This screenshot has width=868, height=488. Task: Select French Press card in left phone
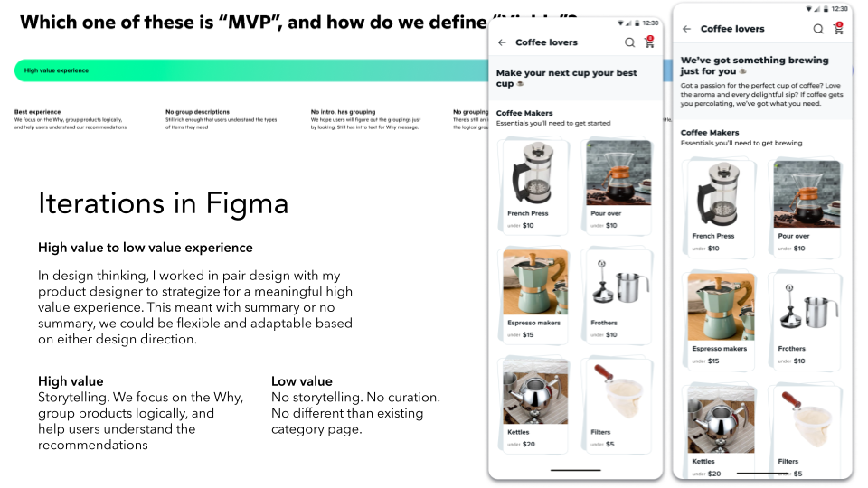click(x=533, y=186)
